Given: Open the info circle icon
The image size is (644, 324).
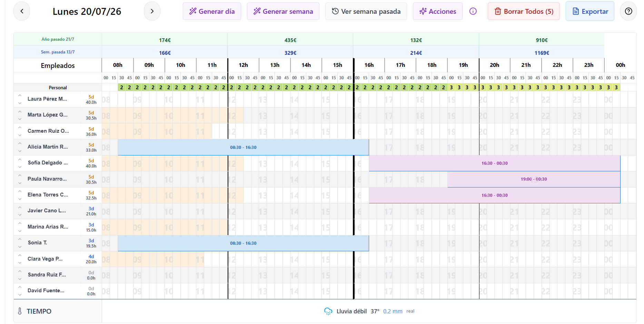Looking at the screenshot, I should (x=473, y=11).
